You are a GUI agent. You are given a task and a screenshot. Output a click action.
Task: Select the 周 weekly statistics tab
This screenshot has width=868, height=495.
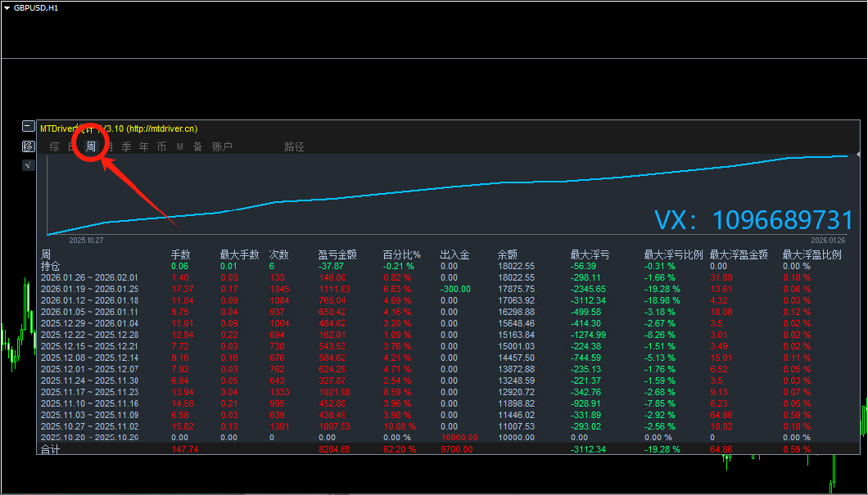tap(91, 147)
